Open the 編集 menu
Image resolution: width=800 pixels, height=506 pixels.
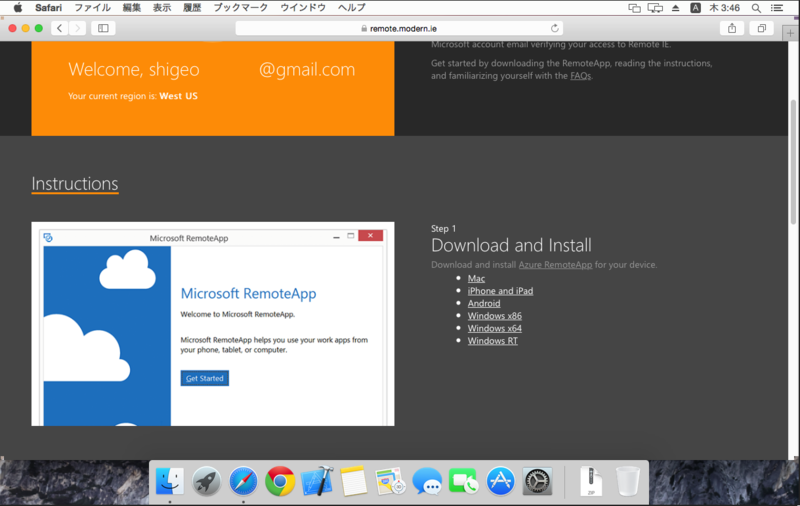pos(132,8)
